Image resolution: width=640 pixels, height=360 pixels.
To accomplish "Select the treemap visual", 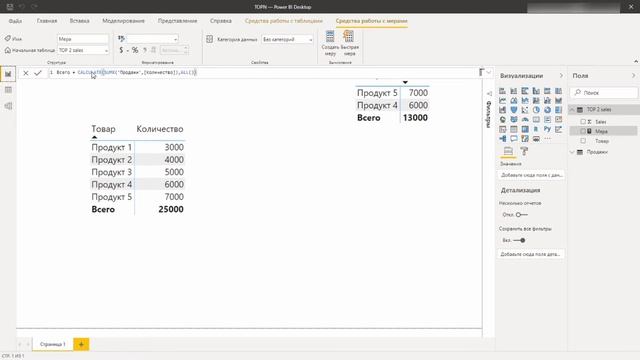I will (x=558, y=110).
